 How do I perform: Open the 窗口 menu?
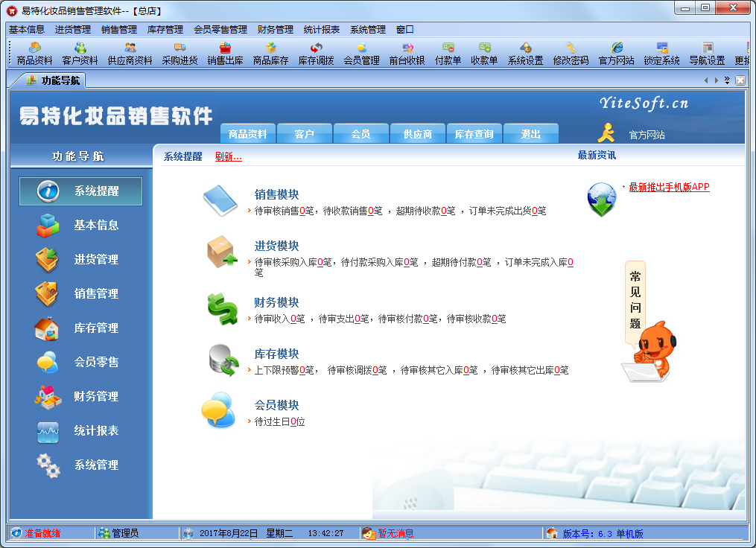[405, 29]
